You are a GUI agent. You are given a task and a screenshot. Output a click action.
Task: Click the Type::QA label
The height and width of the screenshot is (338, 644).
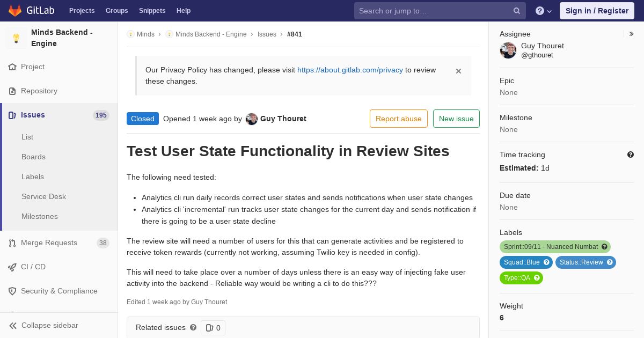point(517,278)
